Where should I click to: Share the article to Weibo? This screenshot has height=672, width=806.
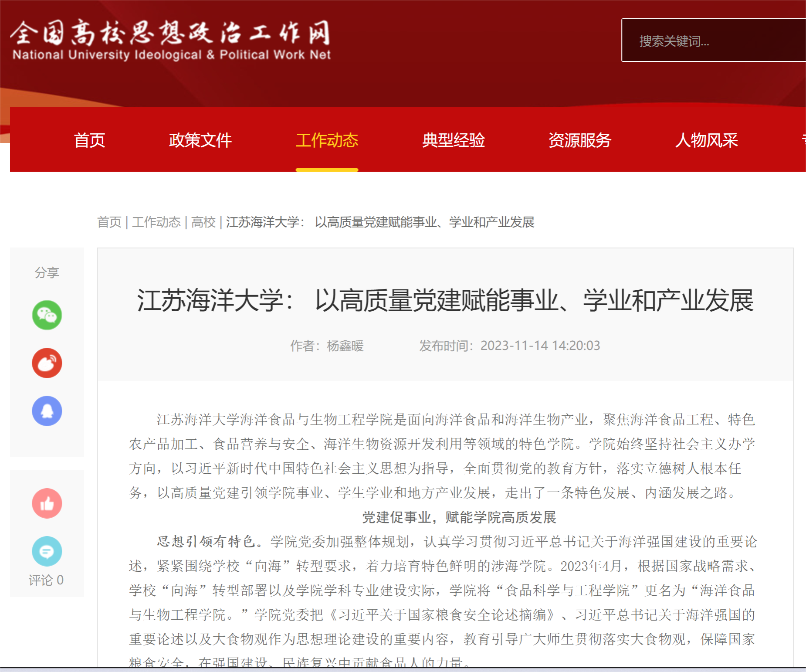tap(47, 363)
